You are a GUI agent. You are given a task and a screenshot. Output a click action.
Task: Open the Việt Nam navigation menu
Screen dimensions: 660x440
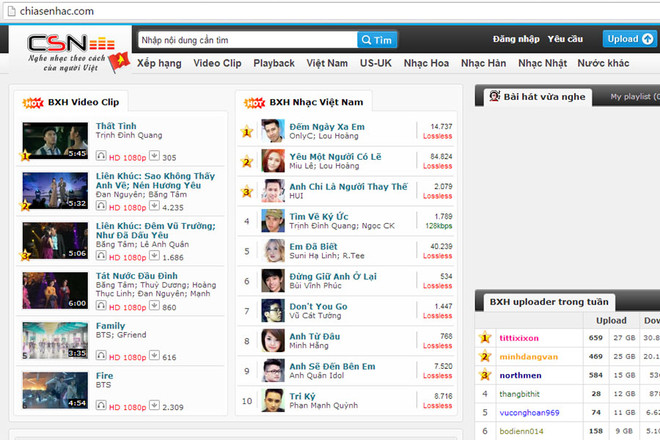tap(327, 63)
